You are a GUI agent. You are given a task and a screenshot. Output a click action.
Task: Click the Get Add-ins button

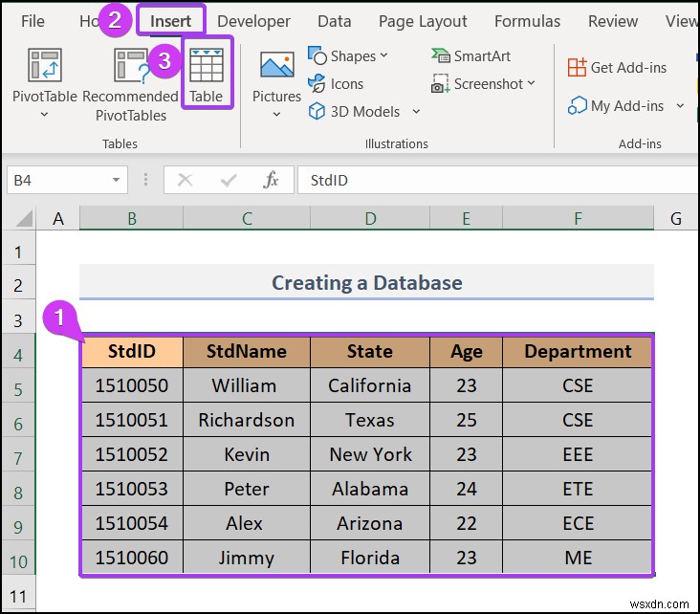coord(617,67)
